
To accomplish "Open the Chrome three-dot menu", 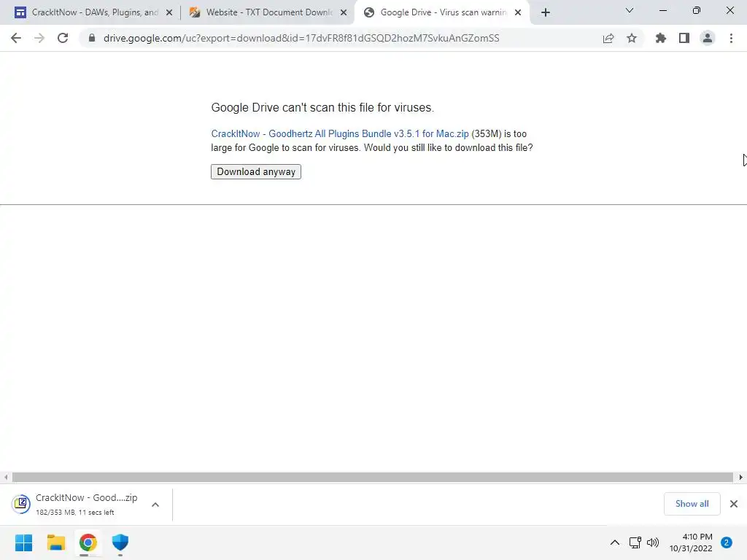I will pos(731,38).
